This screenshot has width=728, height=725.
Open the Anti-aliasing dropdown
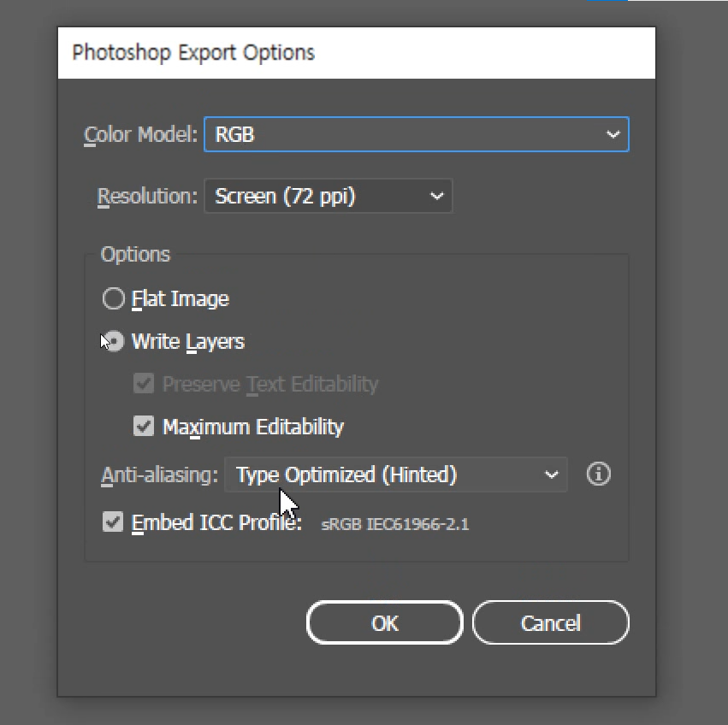pos(395,474)
